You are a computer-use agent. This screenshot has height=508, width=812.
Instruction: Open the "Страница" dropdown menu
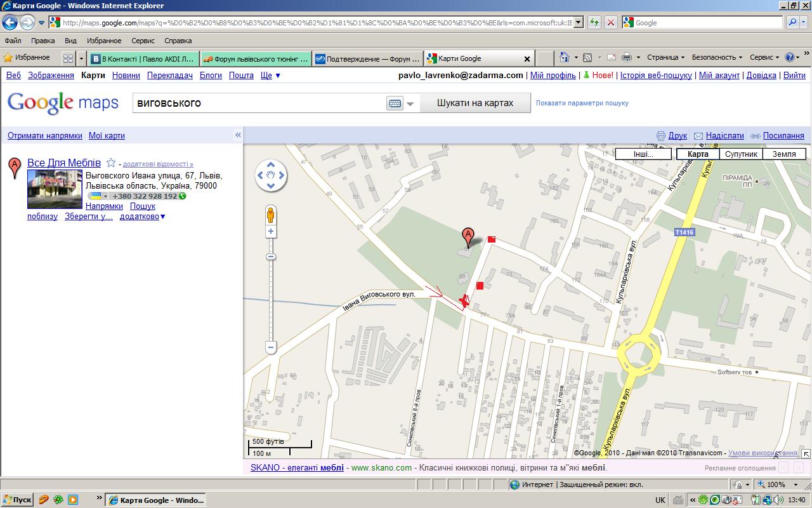pos(665,58)
